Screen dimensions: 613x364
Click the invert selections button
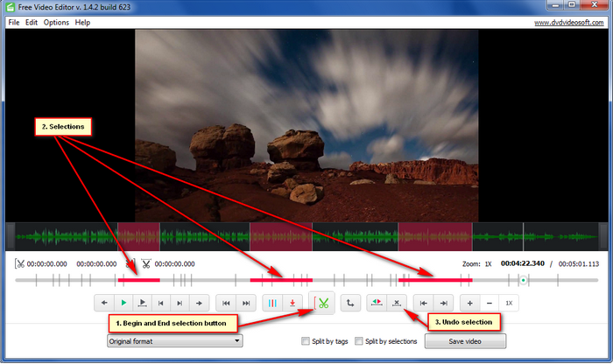377,303
